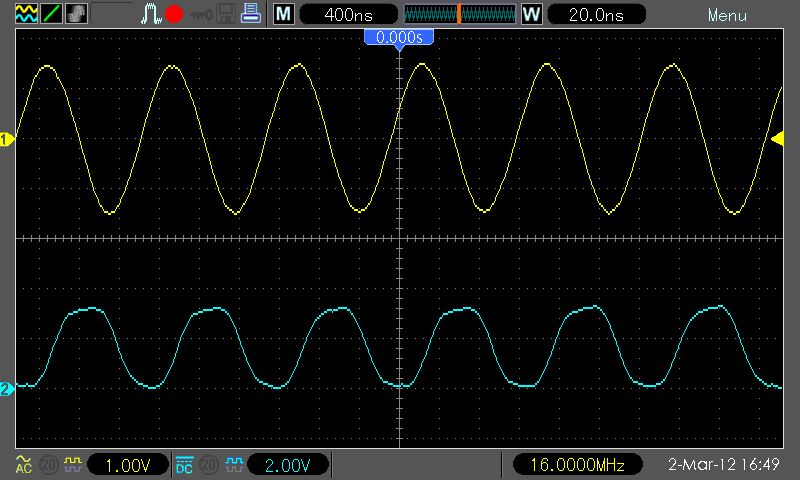The width and height of the screenshot is (800, 480).
Task: Click the channel 1 grayed 20 bandwidth-limit icon
Action: point(48,465)
